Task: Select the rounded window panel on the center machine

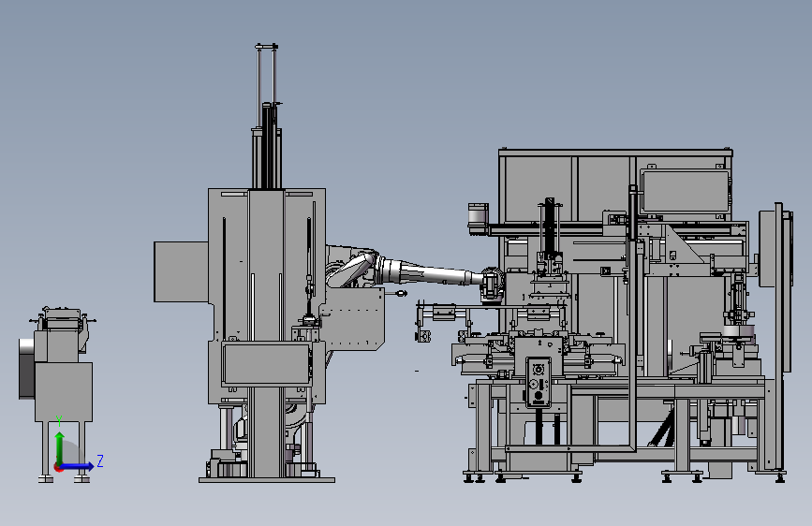Action: tap(267, 363)
